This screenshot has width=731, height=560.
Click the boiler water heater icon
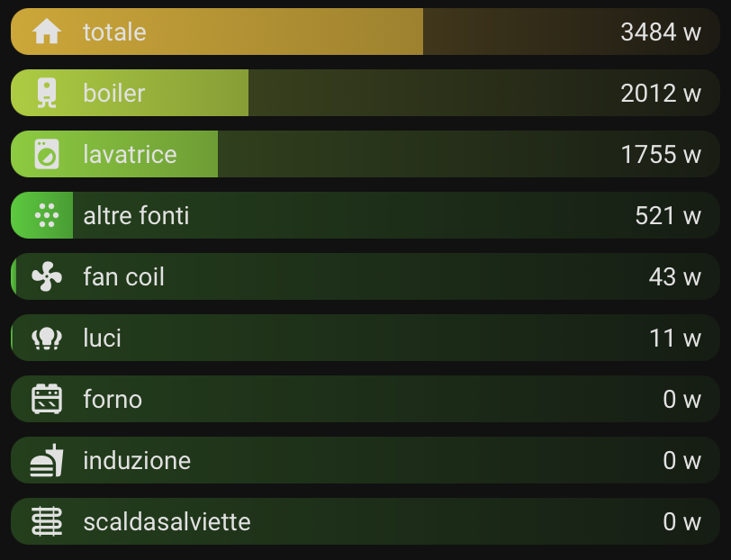tap(47, 94)
